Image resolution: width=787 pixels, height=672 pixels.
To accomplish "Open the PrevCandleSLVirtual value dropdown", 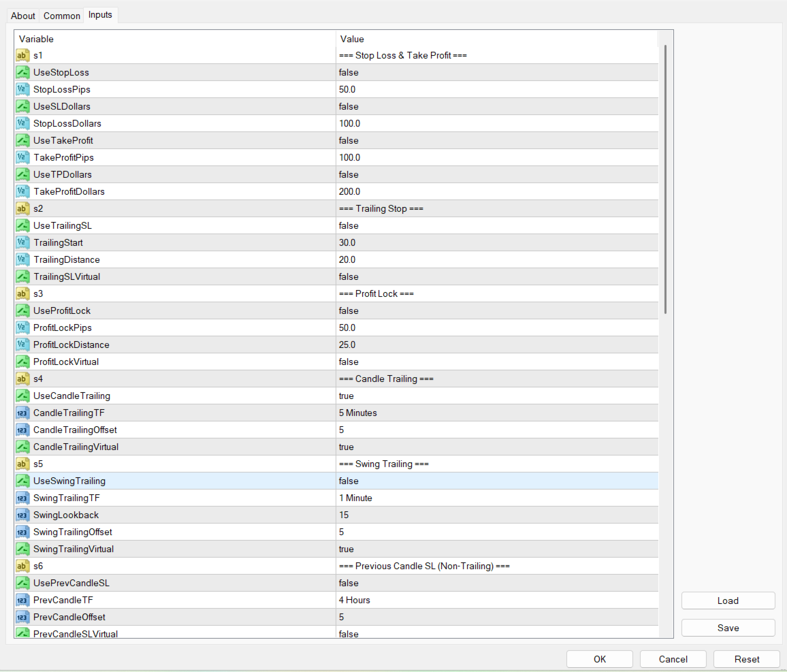I will coord(497,633).
